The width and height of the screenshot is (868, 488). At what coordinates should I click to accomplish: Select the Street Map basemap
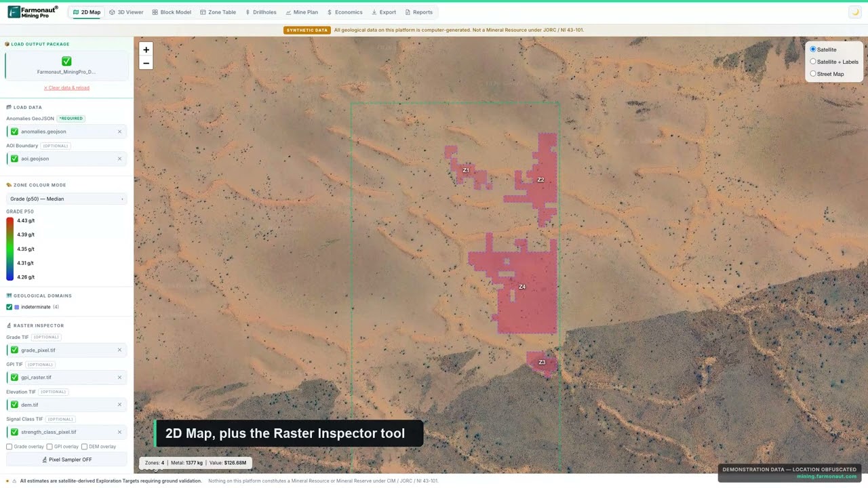(x=813, y=74)
